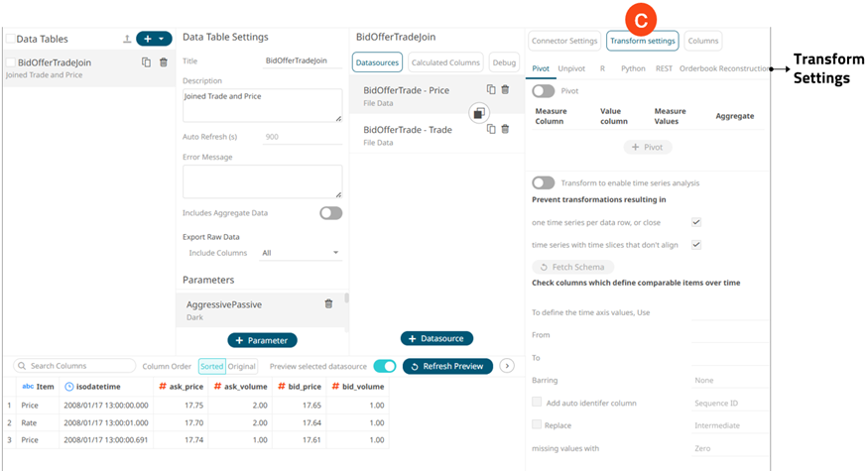Viewport: 868px width, 471px height.
Task: Check the Data Tables select-all checkbox
Action: 11,39
